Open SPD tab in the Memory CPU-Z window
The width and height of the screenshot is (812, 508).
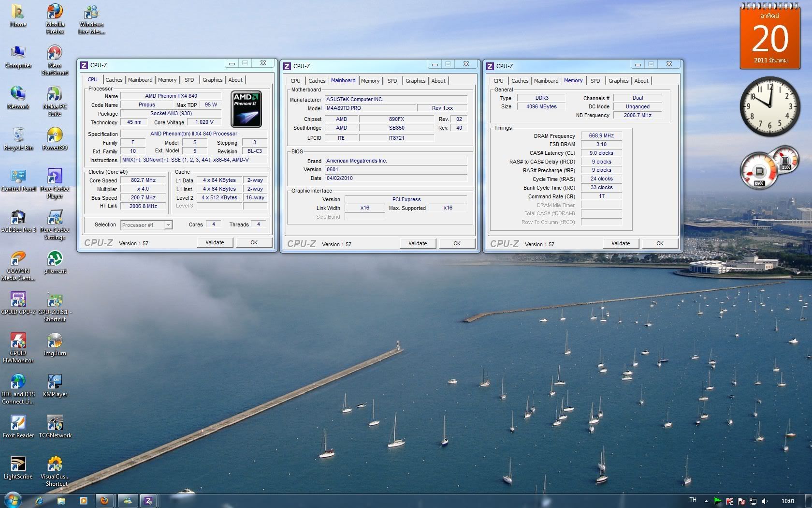(595, 81)
